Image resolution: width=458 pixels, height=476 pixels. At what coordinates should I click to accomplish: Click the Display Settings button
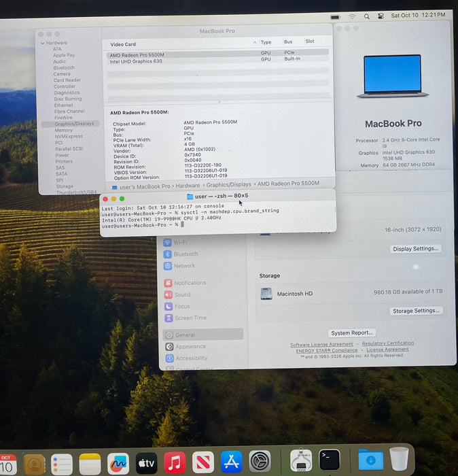point(416,249)
